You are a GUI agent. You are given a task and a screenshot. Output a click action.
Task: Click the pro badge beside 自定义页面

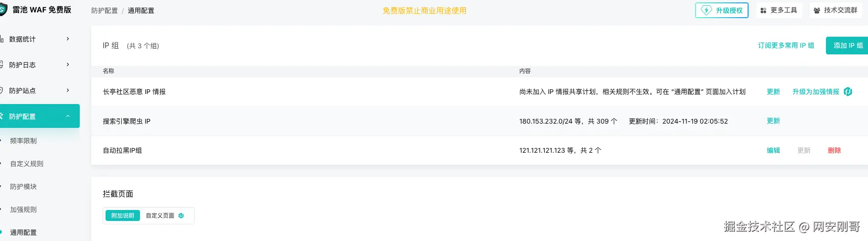click(x=181, y=216)
